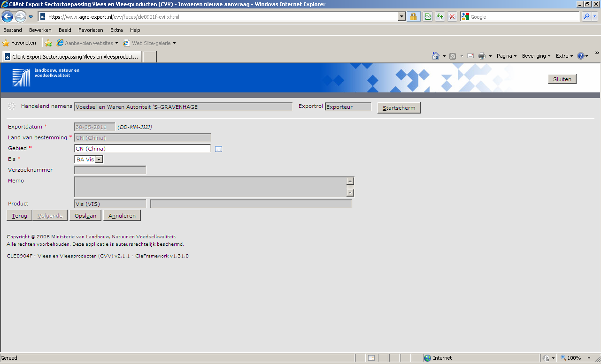Open the Pagina command bar menu
This screenshot has width=601, height=364.
(x=506, y=56)
